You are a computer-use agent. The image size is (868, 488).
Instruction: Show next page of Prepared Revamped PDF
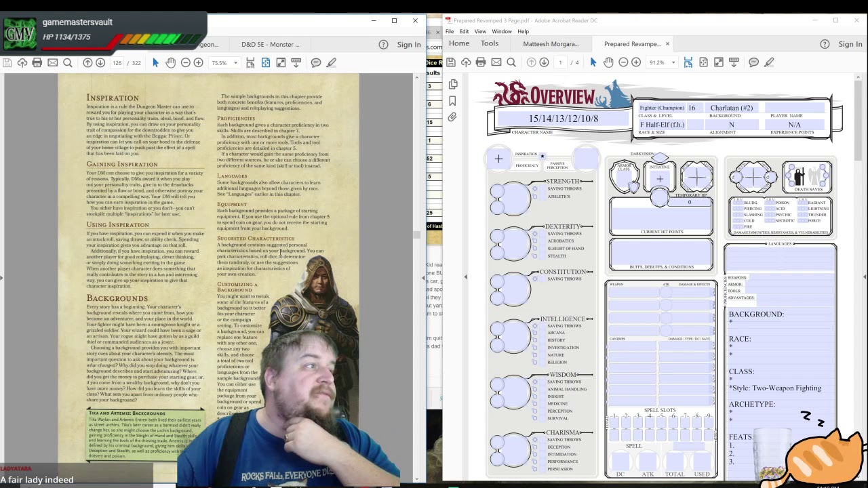pyautogui.click(x=544, y=62)
